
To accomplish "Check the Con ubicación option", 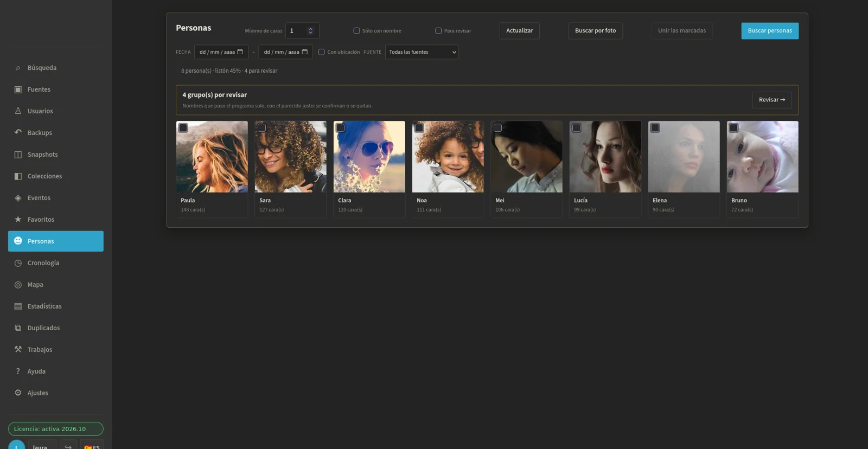I will [x=321, y=52].
